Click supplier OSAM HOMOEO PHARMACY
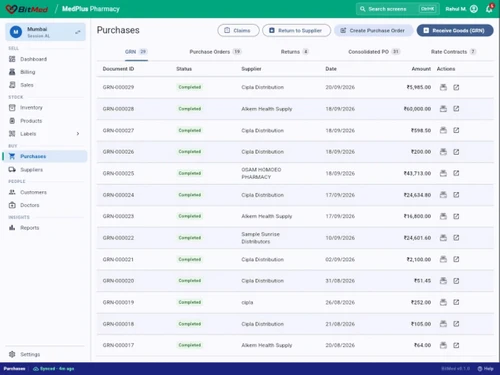The image size is (500, 375). [x=261, y=173]
